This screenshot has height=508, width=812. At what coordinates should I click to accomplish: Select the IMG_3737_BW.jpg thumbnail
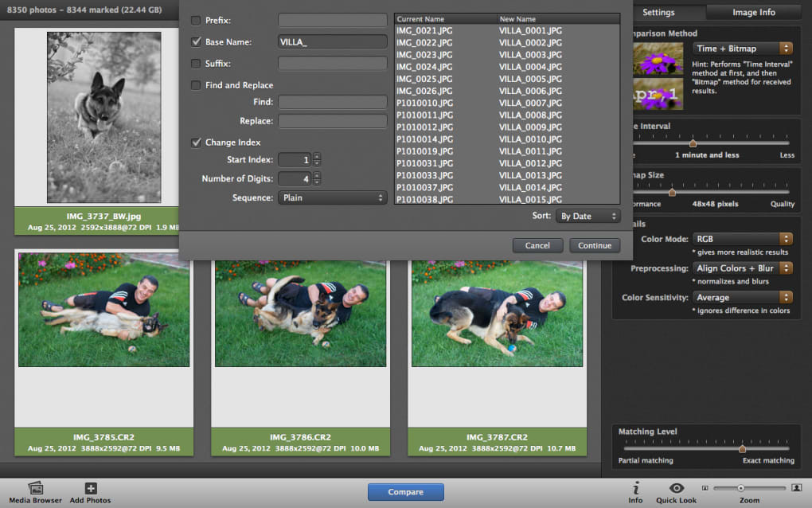click(103, 117)
